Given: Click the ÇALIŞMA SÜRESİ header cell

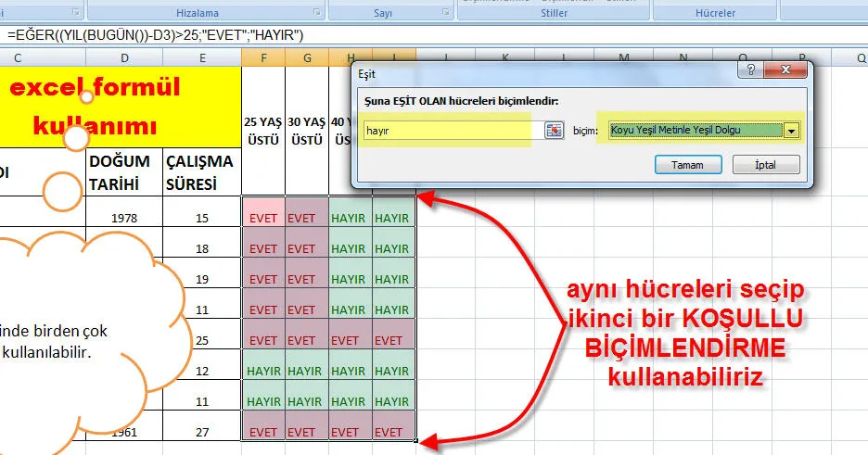Looking at the screenshot, I should 199,171.
